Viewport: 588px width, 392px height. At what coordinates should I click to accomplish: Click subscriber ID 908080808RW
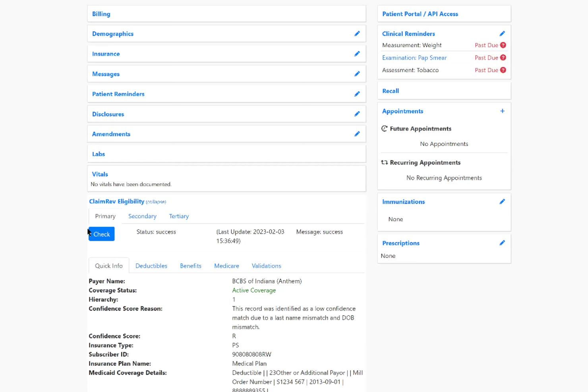pos(251,354)
